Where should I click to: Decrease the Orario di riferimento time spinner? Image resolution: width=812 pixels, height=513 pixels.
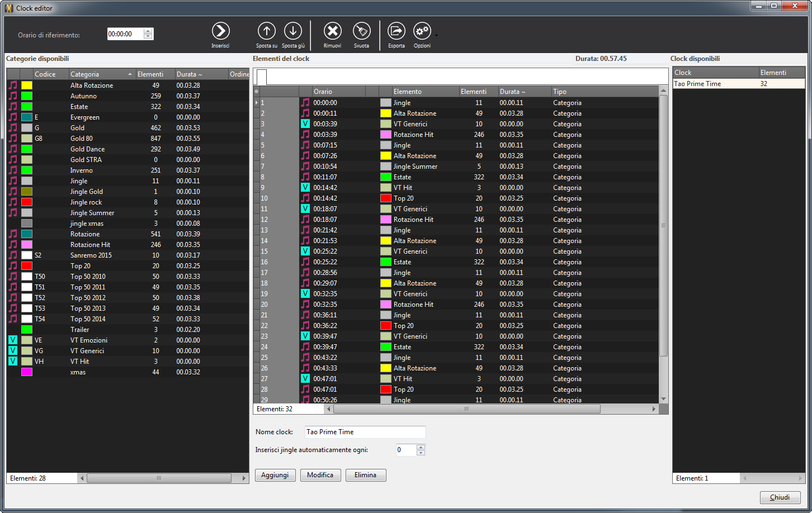148,37
